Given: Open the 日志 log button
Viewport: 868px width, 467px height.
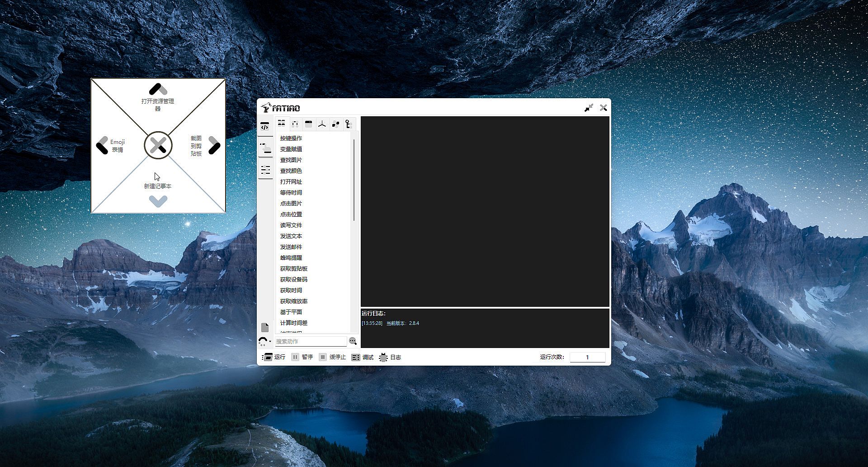Looking at the screenshot, I should [x=390, y=357].
